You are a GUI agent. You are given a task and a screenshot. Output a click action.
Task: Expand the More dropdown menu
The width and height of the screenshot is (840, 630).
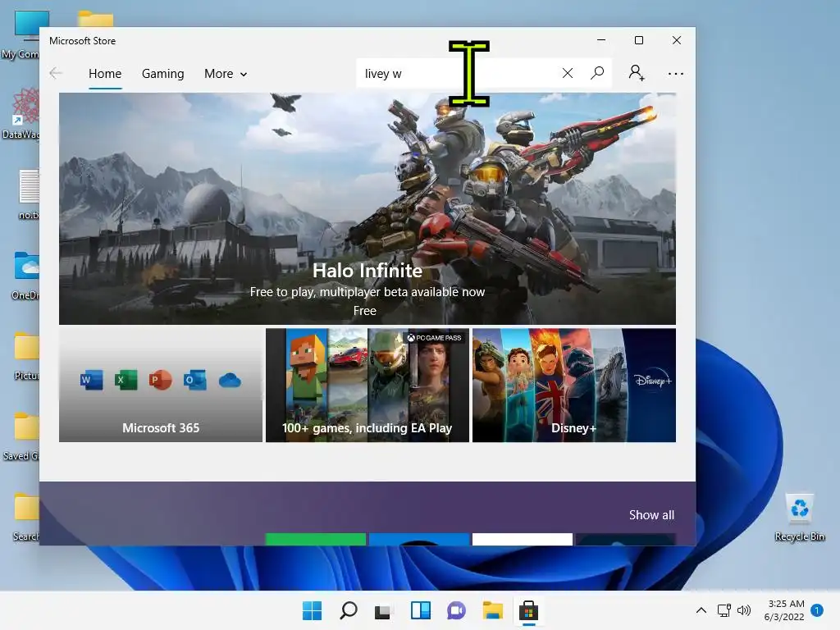pos(226,73)
